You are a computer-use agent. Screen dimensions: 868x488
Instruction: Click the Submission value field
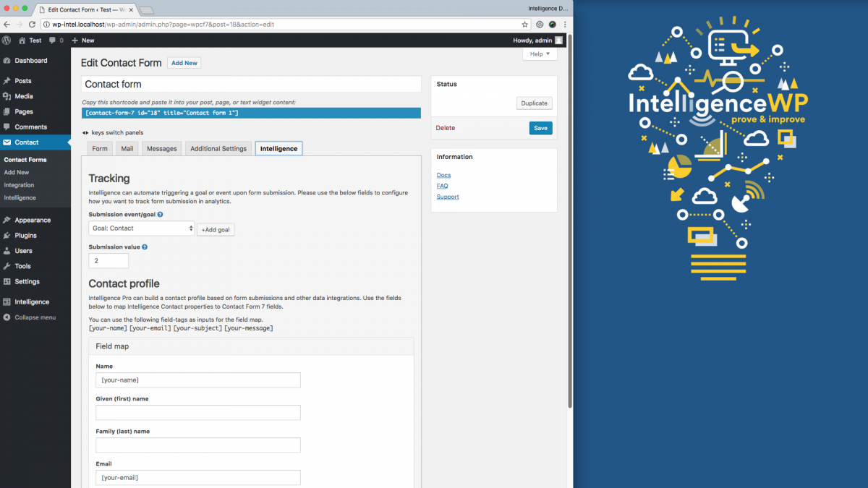pyautogui.click(x=109, y=261)
